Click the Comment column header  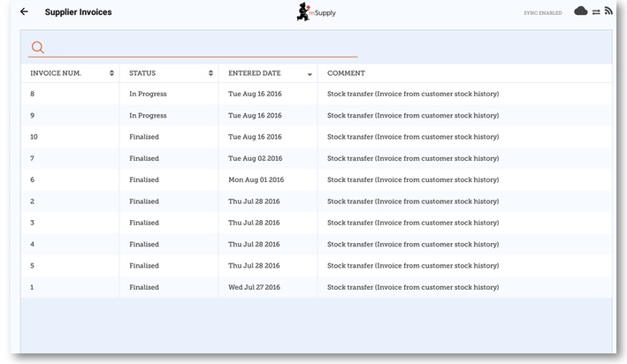[346, 73]
